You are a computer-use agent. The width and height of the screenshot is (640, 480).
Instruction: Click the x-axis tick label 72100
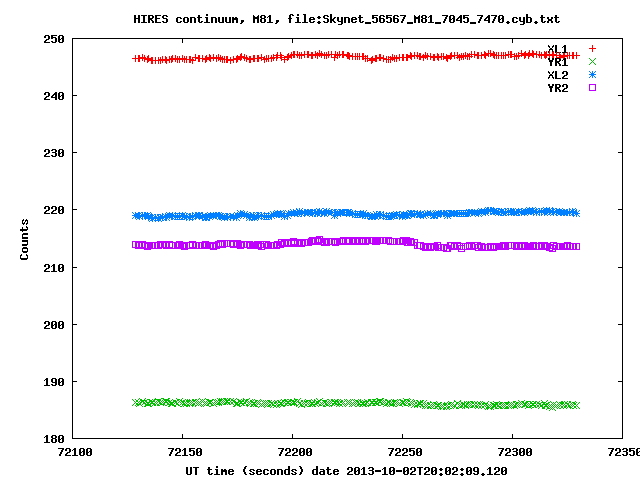click(x=75, y=452)
